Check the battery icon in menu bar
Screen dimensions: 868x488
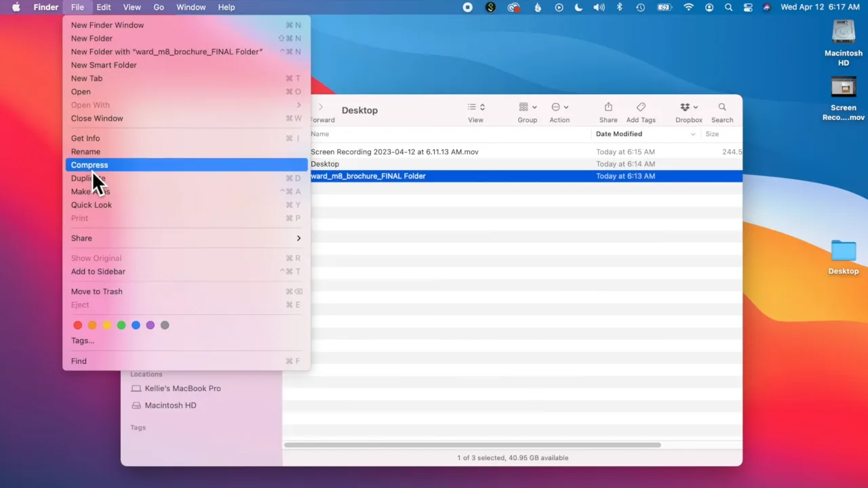tap(664, 7)
